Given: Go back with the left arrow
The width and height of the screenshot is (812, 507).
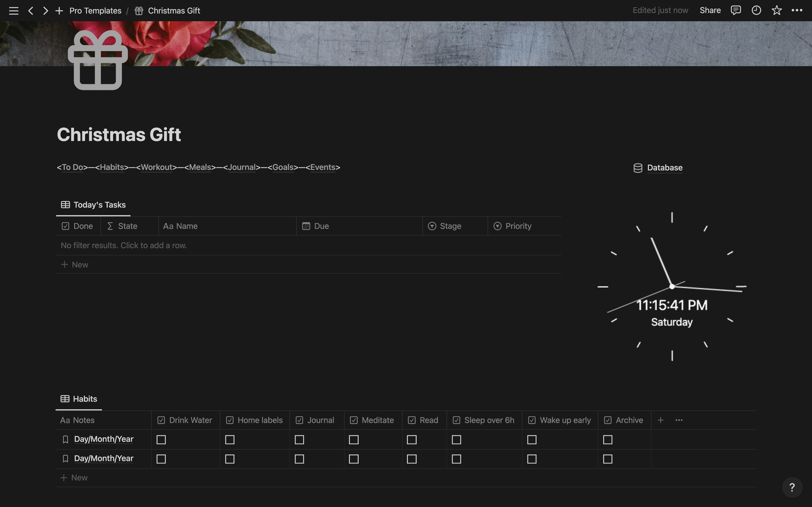Looking at the screenshot, I should 30,11.
